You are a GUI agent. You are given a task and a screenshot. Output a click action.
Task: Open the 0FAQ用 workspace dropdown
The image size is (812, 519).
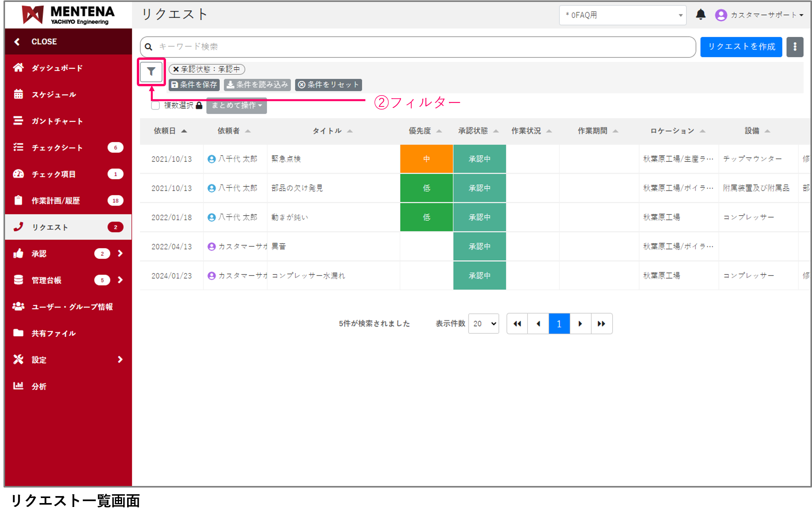622,15
